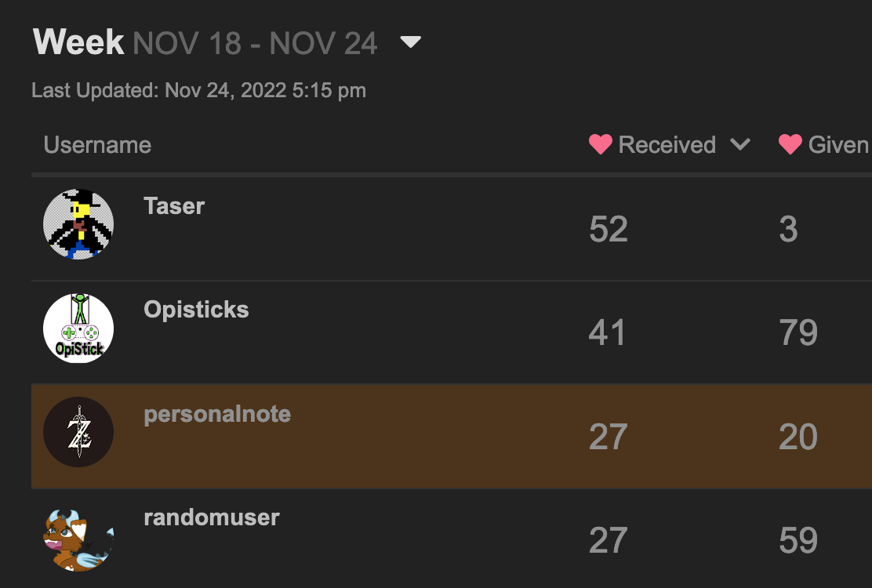872x588 pixels.
Task: Sort by the Username column header
Action: pyautogui.click(x=97, y=145)
